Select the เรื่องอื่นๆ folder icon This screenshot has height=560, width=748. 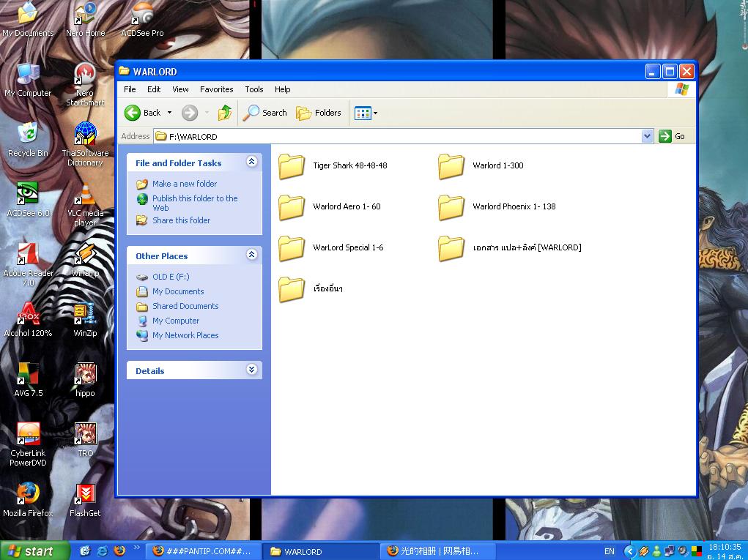(x=292, y=289)
